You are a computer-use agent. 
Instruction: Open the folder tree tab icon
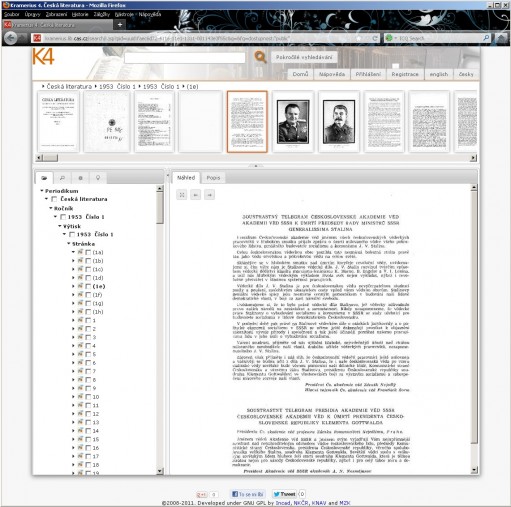tap(44, 178)
